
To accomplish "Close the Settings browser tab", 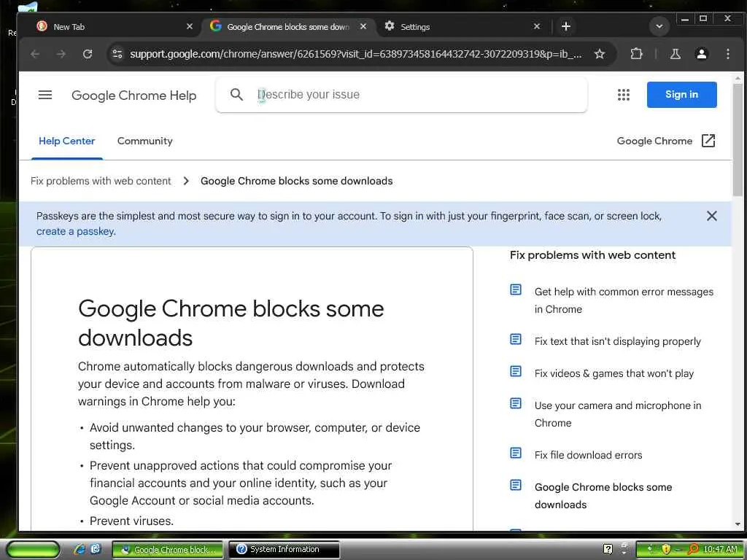I will (537, 27).
